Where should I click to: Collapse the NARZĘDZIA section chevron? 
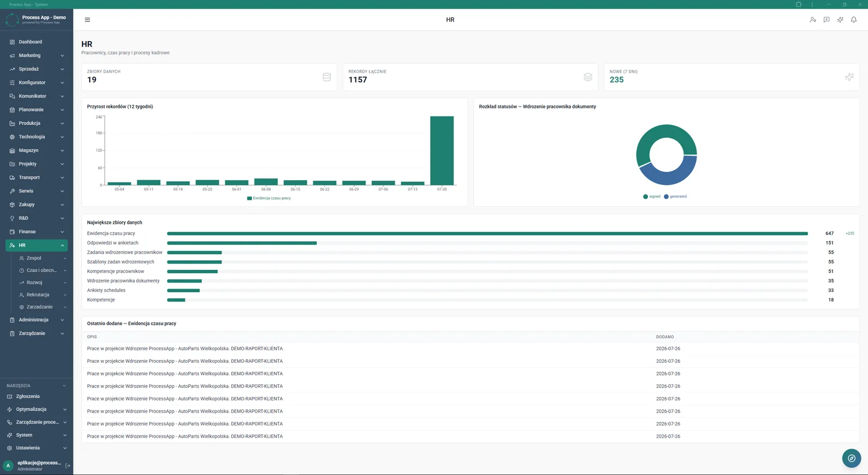point(64,386)
